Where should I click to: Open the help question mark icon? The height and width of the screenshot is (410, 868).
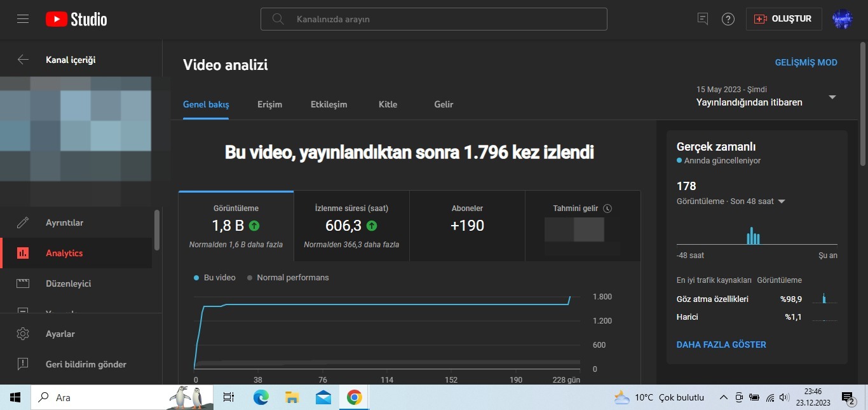point(728,19)
